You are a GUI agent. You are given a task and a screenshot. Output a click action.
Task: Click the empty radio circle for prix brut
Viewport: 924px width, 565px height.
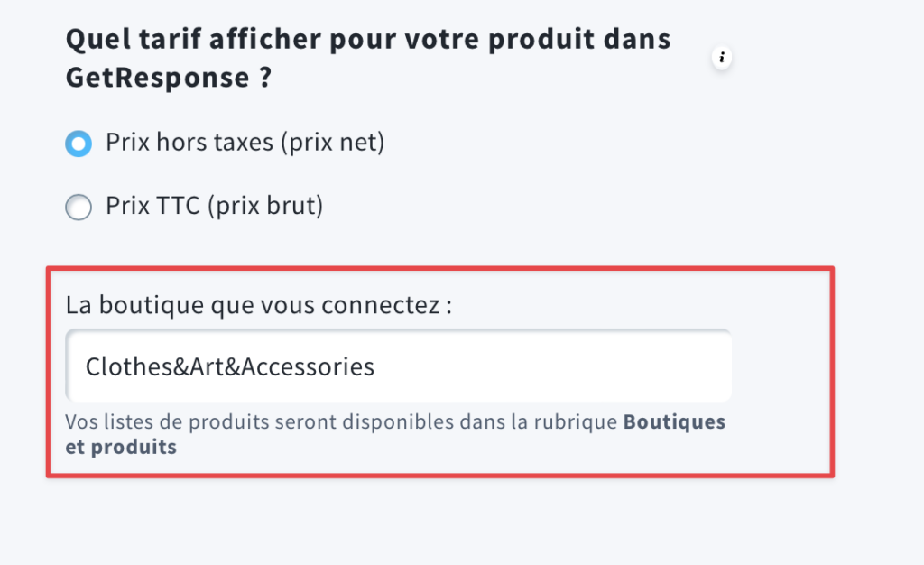pos(79,207)
